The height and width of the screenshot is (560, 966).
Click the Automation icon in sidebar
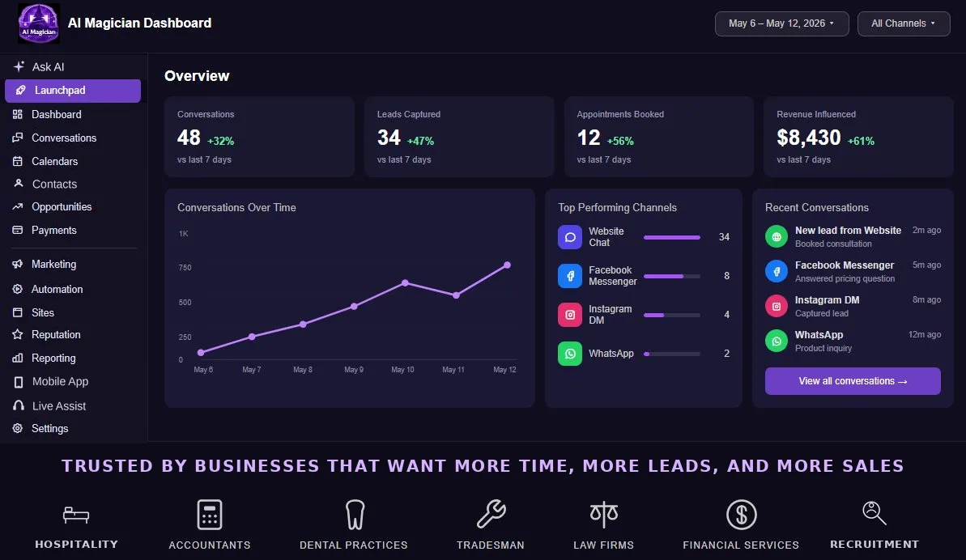pyautogui.click(x=18, y=289)
